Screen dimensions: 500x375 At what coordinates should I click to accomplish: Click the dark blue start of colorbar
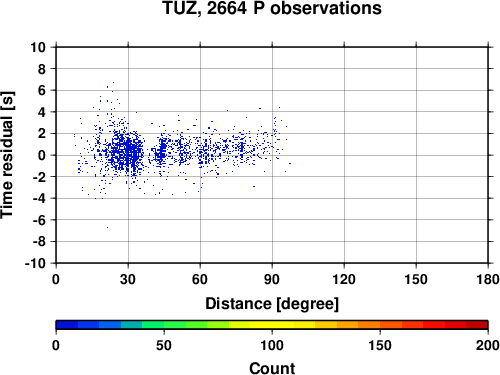tap(67, 325)
